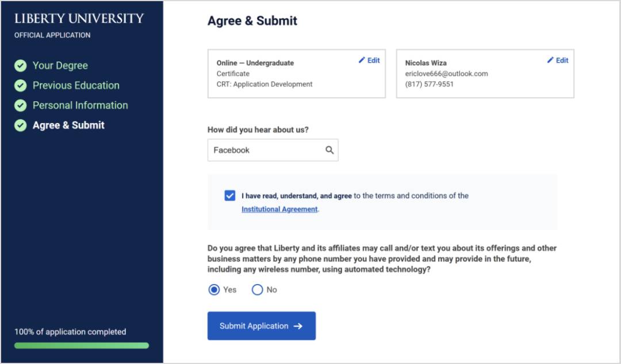Click the arrow icon on Submit Application
Viewport: 621px width, 364px height.
(298, 326)
